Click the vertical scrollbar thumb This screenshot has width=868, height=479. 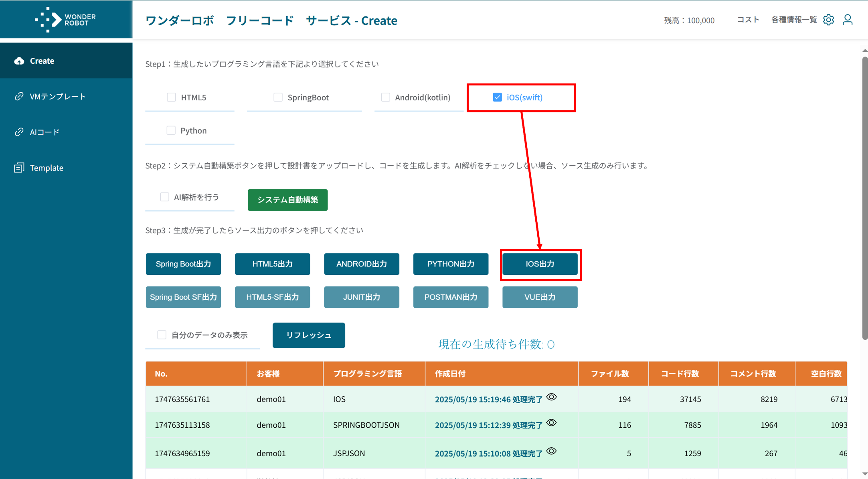pos(865,198)
